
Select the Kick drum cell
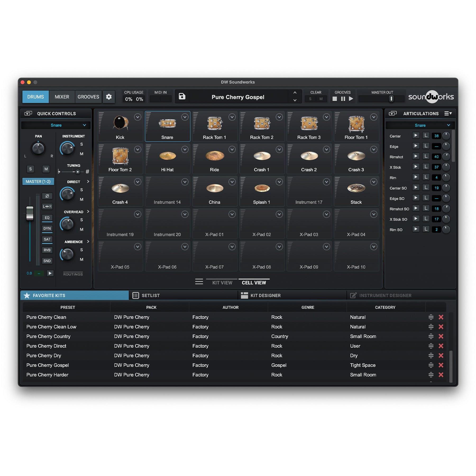[x=120, y=126]
